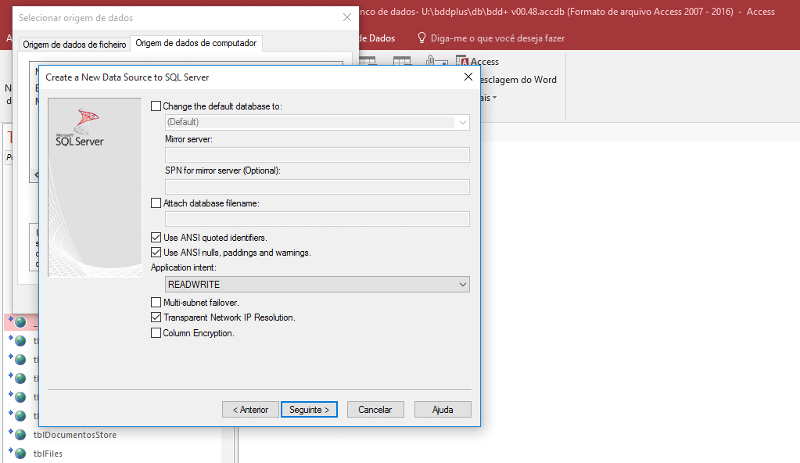Click the Diga-me o que você deseja fazer box
This screenshot has height=463, width=800.
(497, 38)
